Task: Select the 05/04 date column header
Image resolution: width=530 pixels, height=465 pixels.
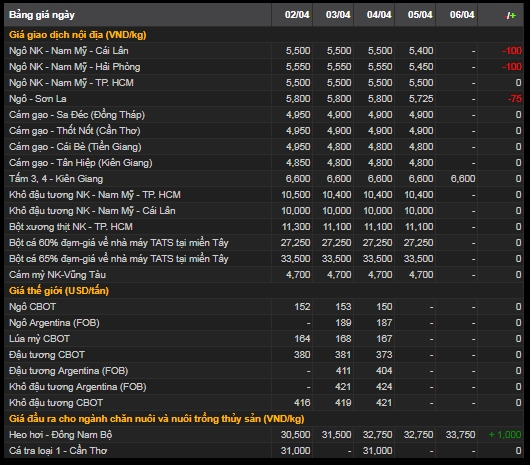Action: click(420, 15)
